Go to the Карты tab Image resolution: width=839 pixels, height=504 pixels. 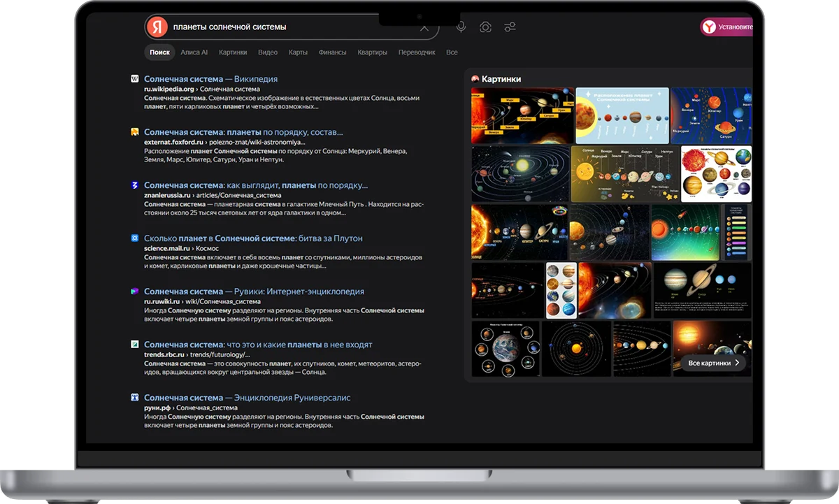[298, 52]
